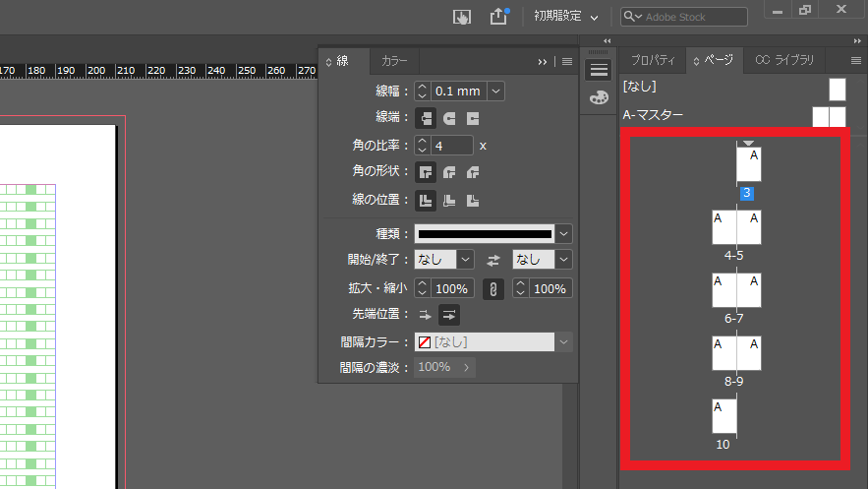Expand the 間隔の濃淡 tint arrow
Viewport: 868px width, 489px height.
pos(467,367)
